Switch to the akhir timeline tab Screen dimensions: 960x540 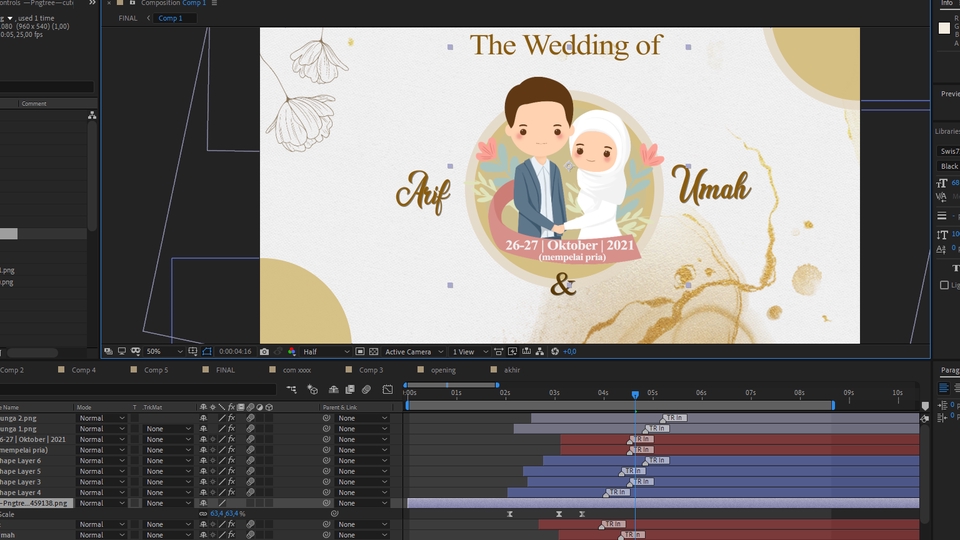point(512,370)
